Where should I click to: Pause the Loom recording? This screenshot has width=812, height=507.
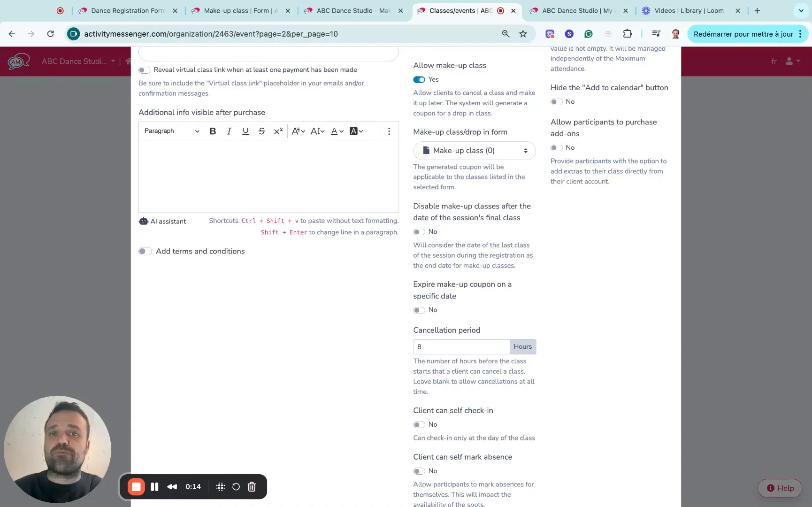pyautogui.click(x=154, y=487)
